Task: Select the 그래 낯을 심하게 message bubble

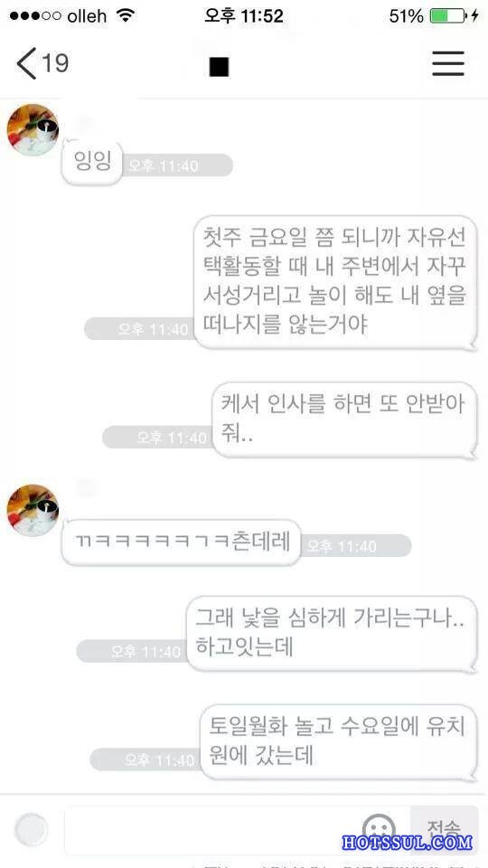Action: [332, 634]
